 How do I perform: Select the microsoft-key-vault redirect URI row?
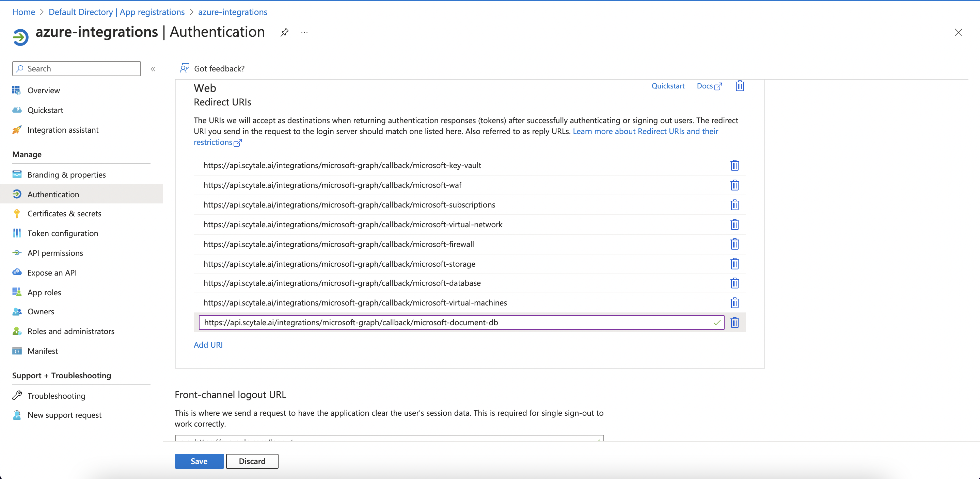click(470, 165)
